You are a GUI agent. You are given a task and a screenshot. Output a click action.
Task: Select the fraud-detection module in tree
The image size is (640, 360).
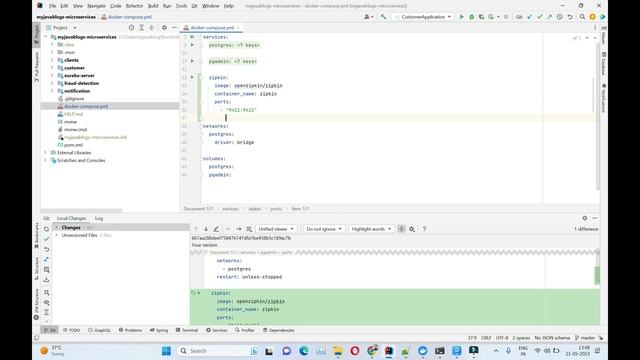[x=81, y=83]
